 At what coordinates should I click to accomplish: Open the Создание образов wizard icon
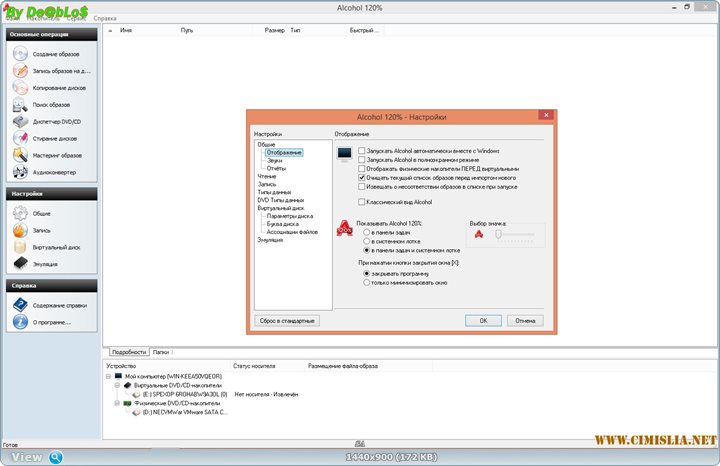21,53
